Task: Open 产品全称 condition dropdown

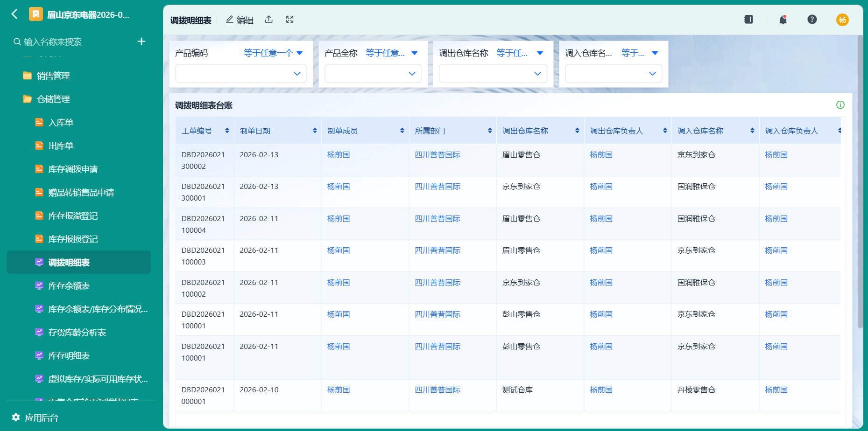Action: 391,53
